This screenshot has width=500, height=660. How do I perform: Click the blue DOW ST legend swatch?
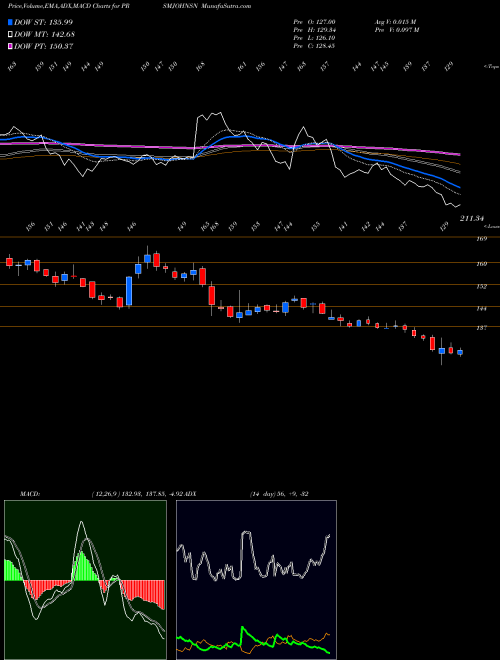click(x=10, y=22)
